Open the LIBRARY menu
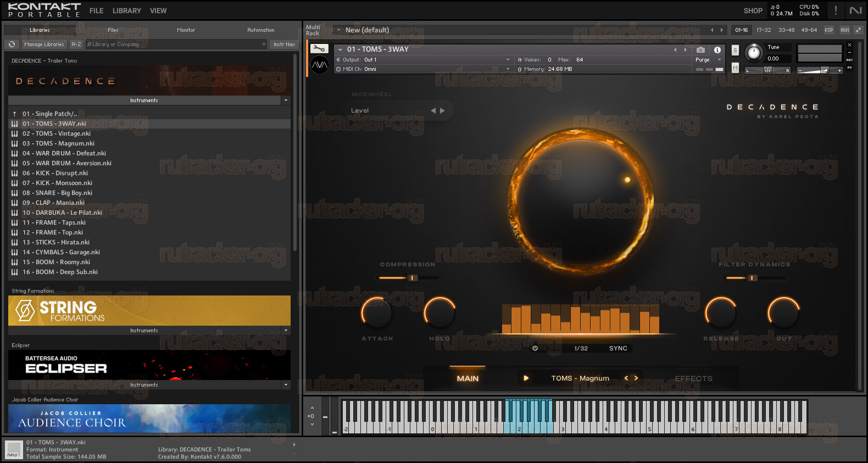This screenshot has width=868, height=463. [127, 10]
